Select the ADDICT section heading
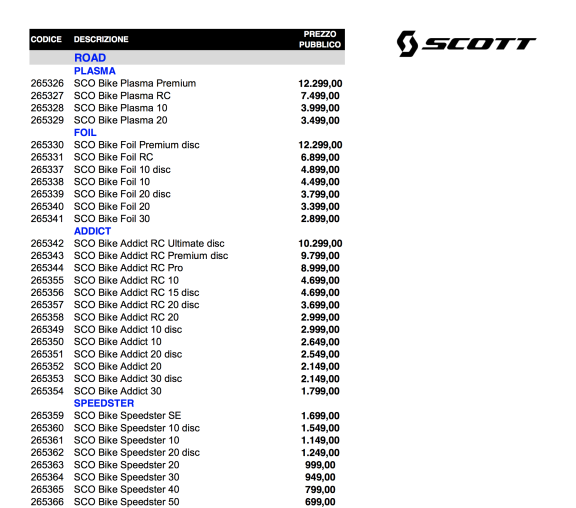The width and height of the screenshot is (576, 508). (93, 231)
